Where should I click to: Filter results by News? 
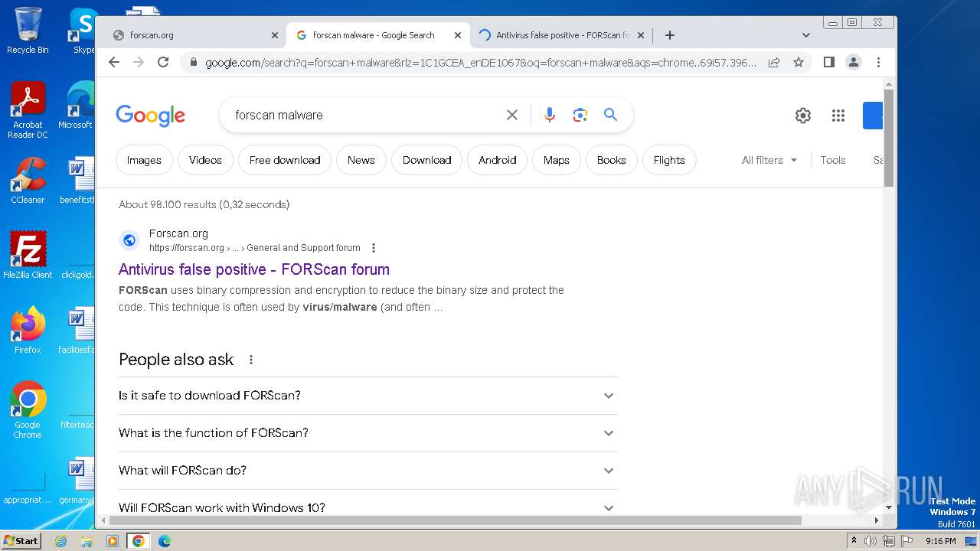[361, 160]
